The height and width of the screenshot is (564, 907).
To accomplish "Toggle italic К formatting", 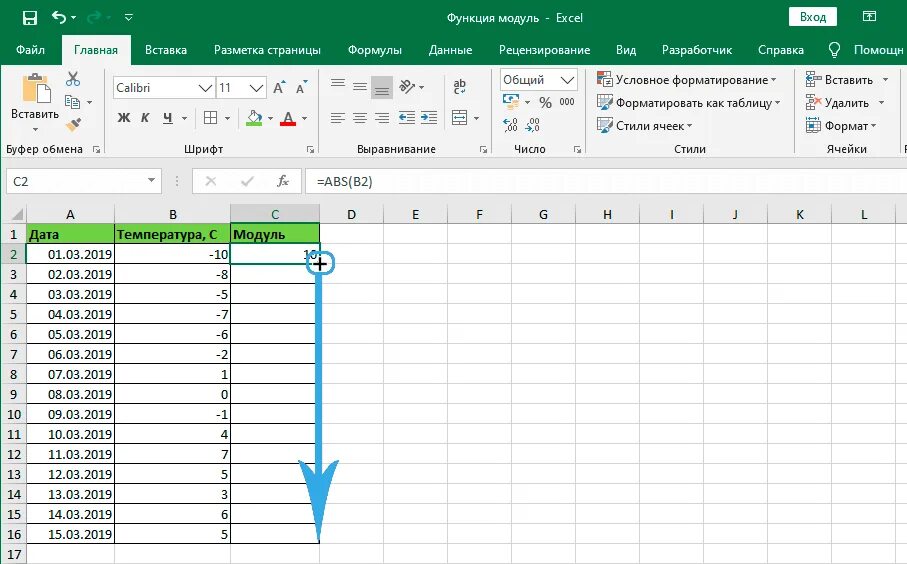I will (145, 118).
